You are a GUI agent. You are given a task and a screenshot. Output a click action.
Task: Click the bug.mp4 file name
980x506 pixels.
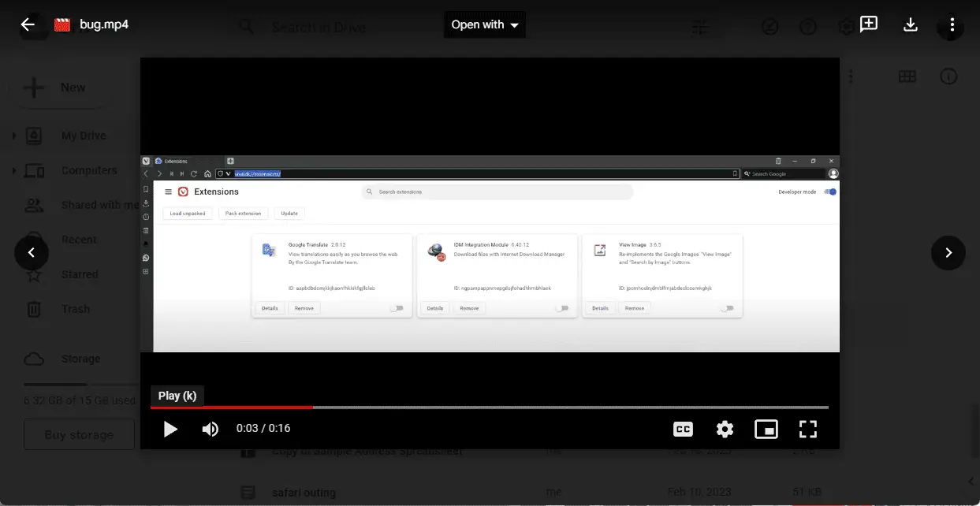pos(104,24)
